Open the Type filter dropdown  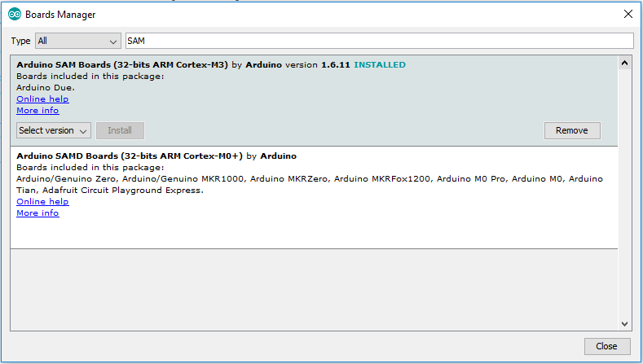[78, 41]
